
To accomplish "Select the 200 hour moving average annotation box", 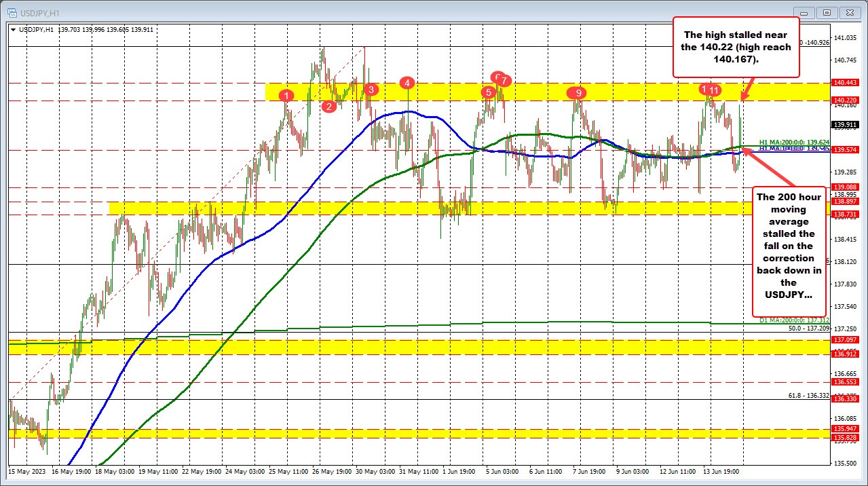I will 788,251.
